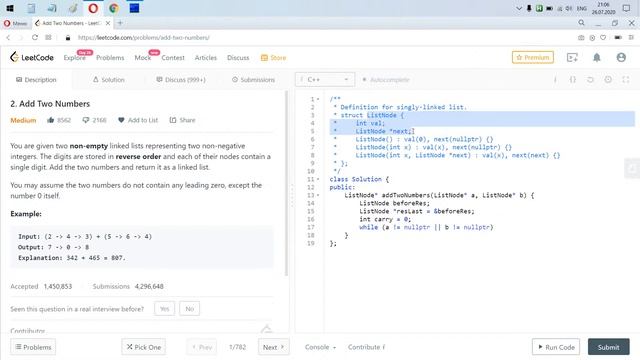Open the playground icon beside Premium
The height and width of the screenshot is (360, 640).
[x=572, y=58]
